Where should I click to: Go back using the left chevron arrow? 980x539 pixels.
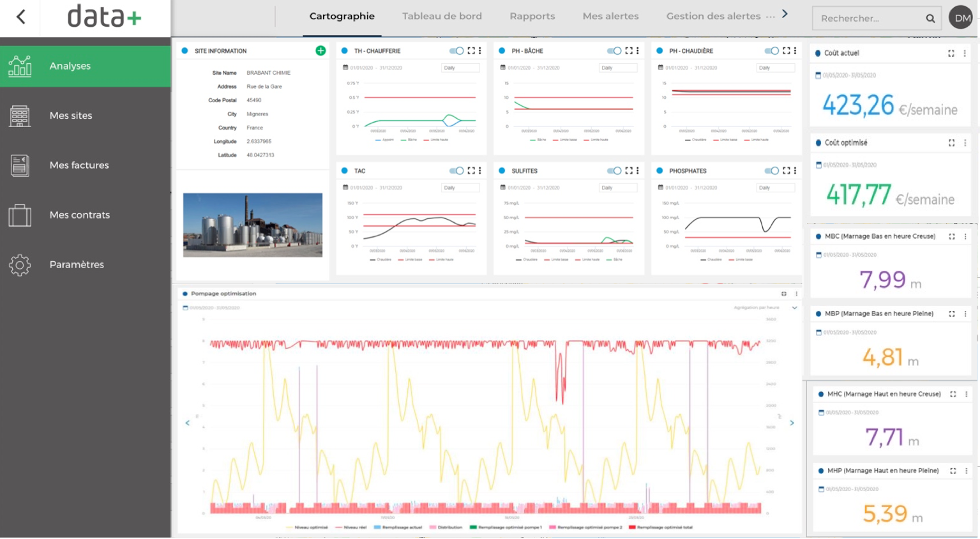[x=21, y=17]
